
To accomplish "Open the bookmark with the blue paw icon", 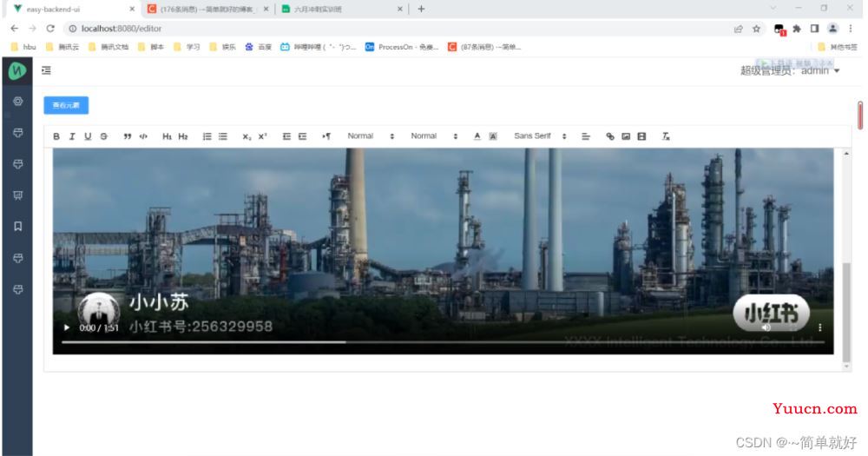I will [x=258, y=47].
